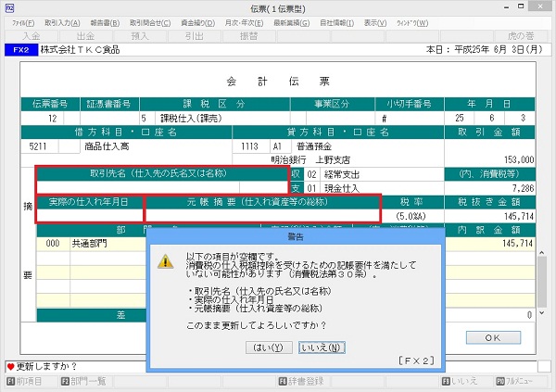
Task: Click the 預入 toolbar button
Action: tap(140, 36)
